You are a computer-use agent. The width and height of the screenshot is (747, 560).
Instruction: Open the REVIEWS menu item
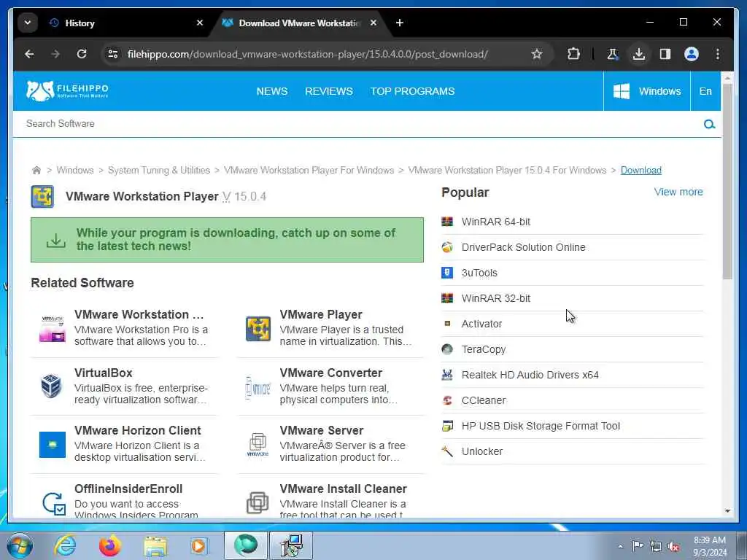(x=329, y=91)
